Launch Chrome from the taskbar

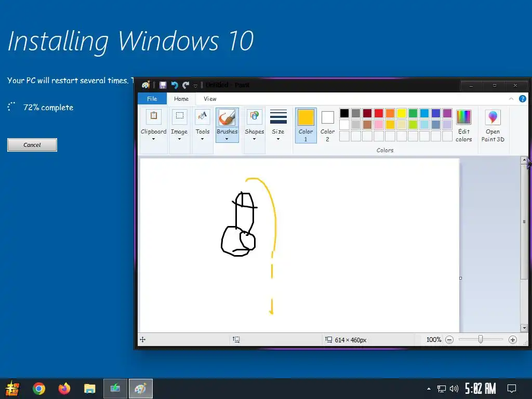click(x=38, y=389)
